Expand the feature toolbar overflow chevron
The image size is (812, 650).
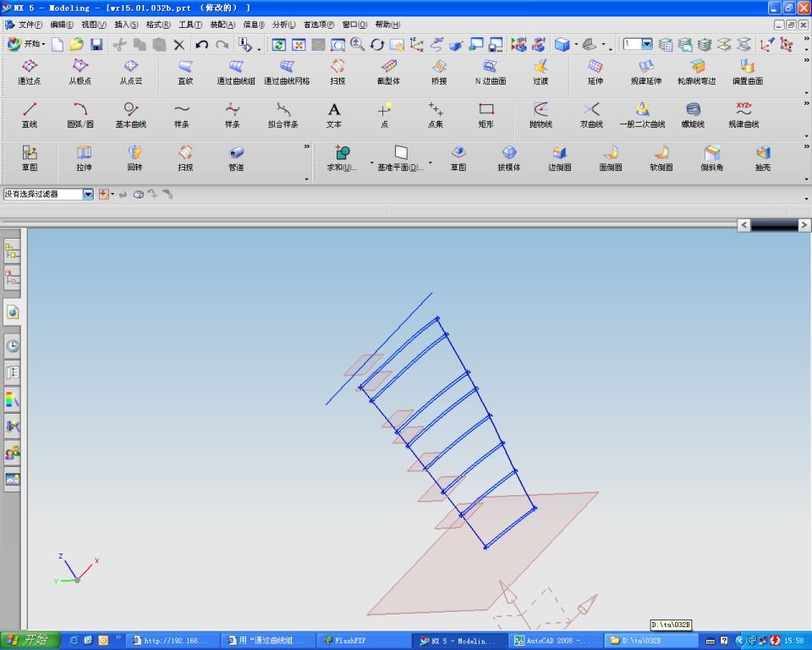(306, 146)
